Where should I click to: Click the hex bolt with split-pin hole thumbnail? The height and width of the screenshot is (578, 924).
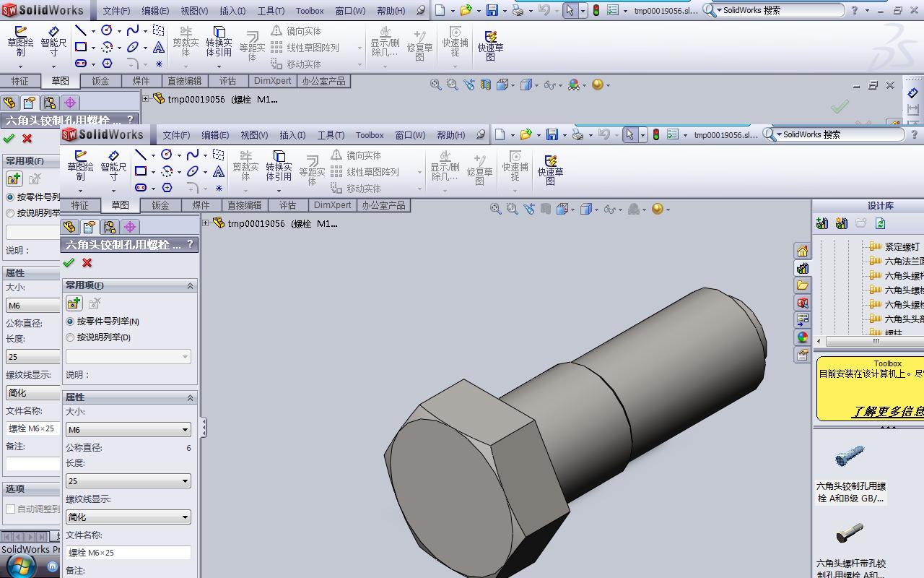850,534
